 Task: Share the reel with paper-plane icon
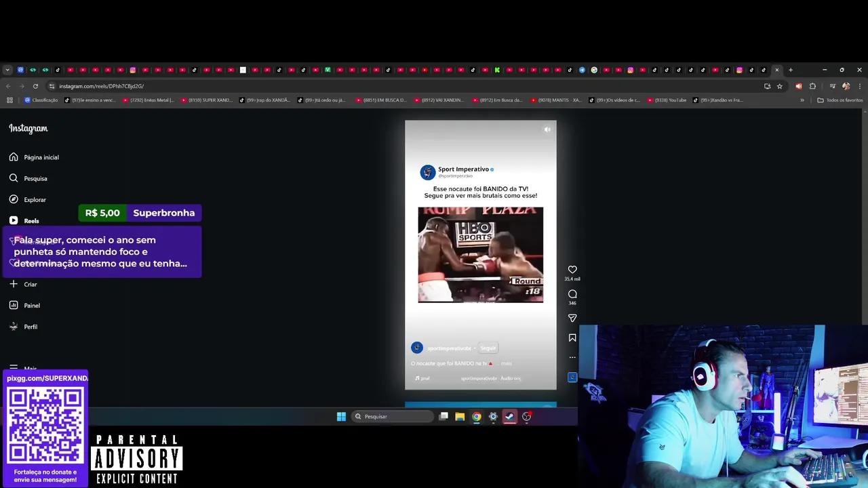point(572,318)
